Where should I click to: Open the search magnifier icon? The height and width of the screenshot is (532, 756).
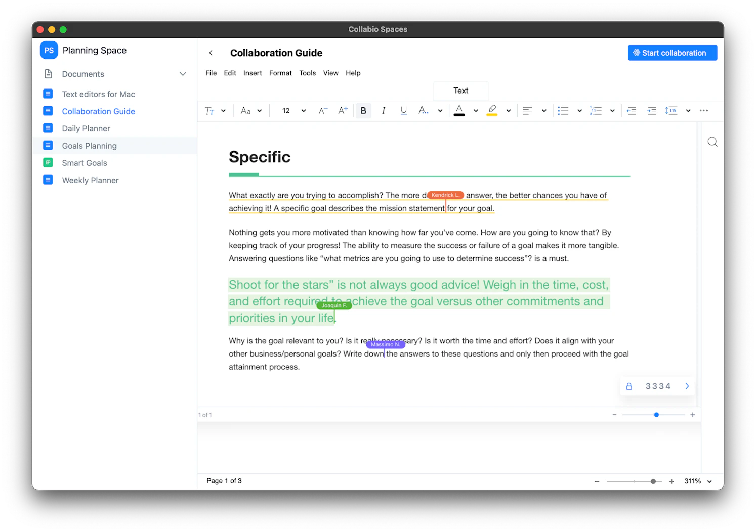(x=712, y=142)
